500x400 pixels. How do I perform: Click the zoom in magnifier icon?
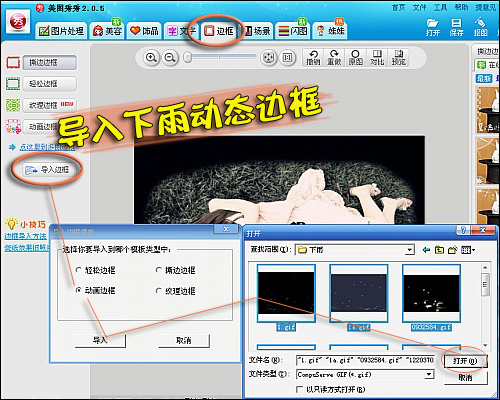(151, 58)
